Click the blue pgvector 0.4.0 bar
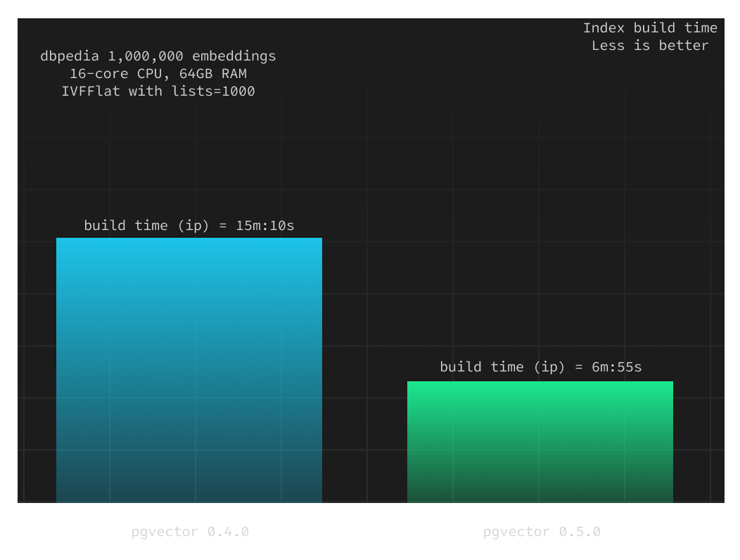This screenshot has height=560, width=740. coord(189,370)
